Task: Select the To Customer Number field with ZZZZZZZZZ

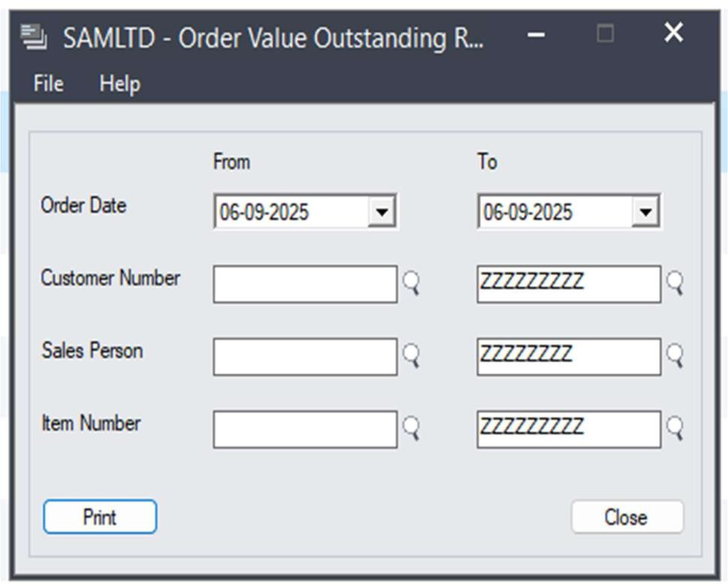Action: point(569,283)
